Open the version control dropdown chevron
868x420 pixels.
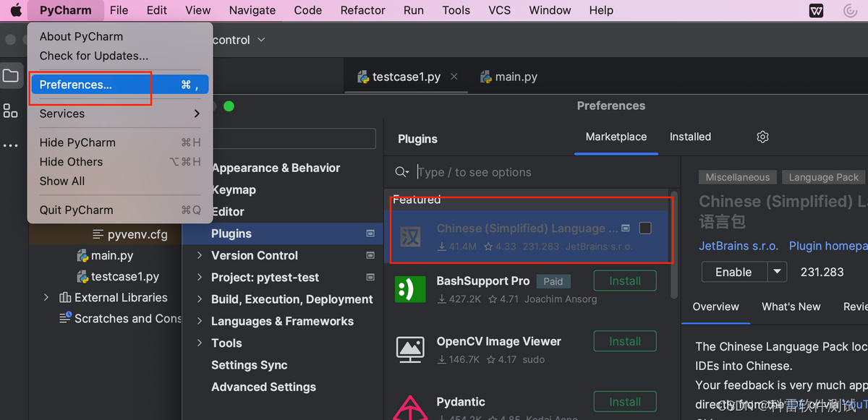pos(261,40)
